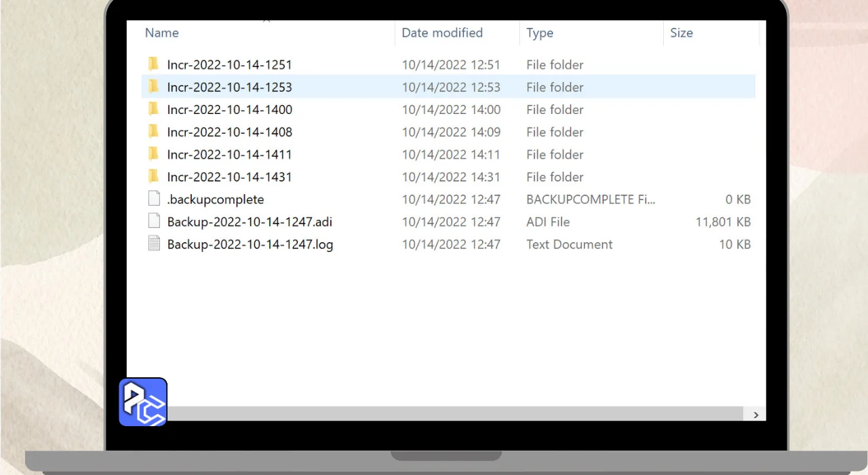The image size is (868, 475).
Task: Click the 10/14/2022 14:11 date cell
Action: 451,155
